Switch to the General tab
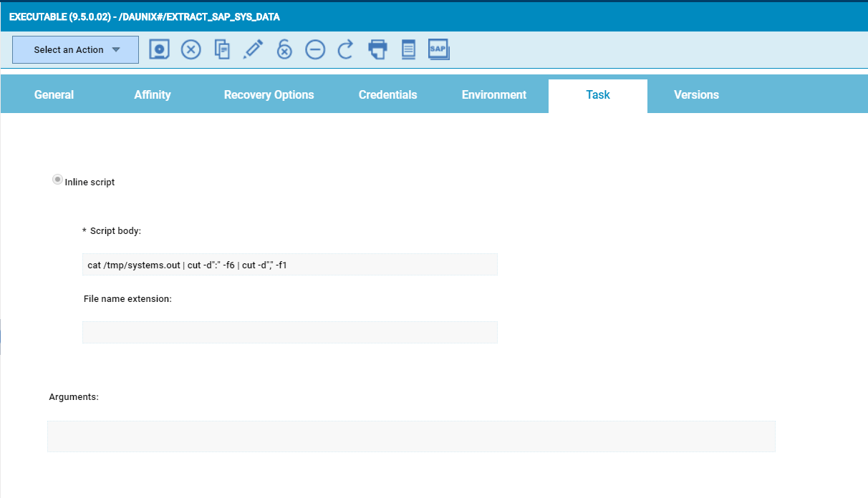Image resolution: width=868 pixels, height=498 pixels. [x=54, y=95]
